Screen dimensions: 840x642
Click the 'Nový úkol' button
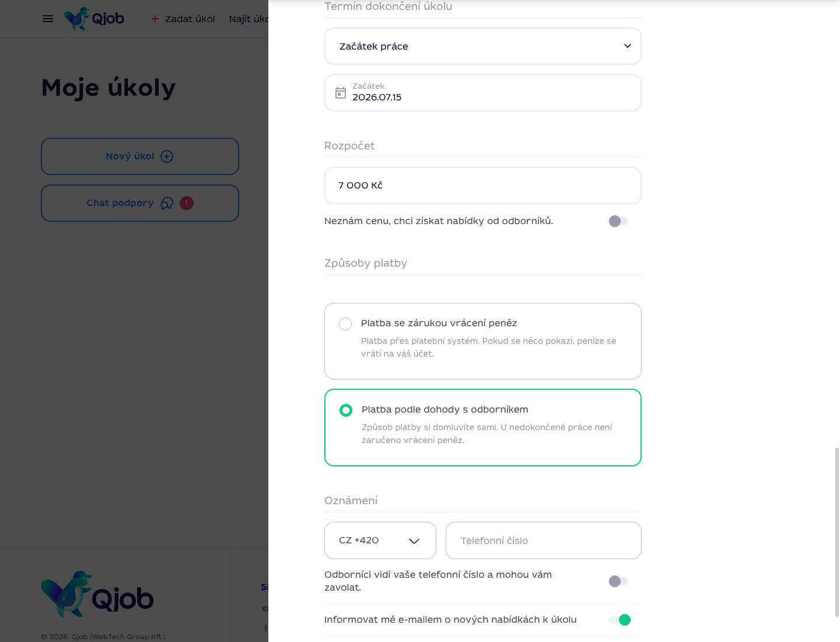(x=140, y=156)
